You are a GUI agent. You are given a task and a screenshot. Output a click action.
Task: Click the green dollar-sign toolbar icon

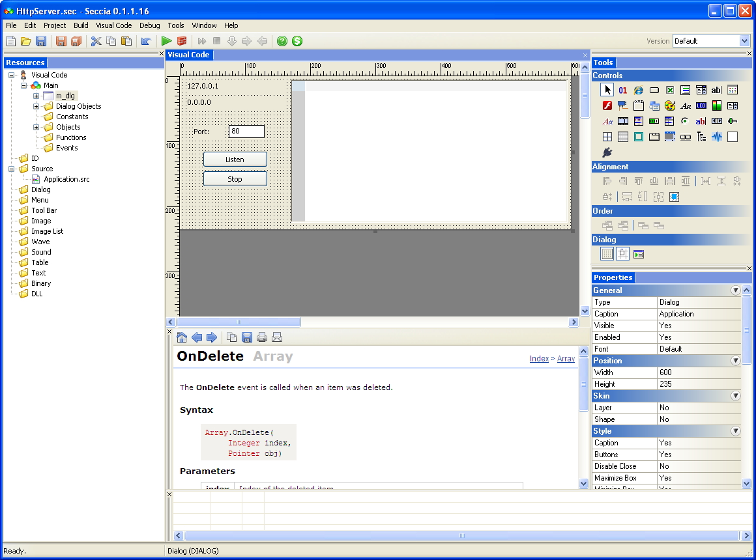297,42
